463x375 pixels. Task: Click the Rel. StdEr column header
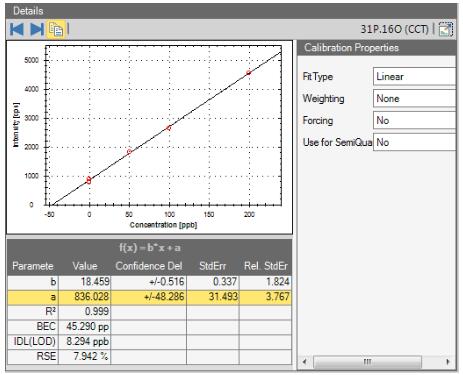(266, 266)
